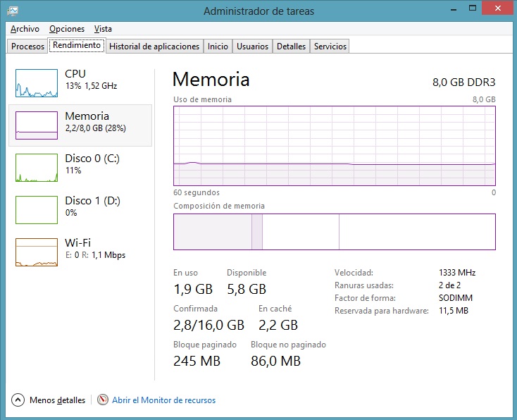Go to the Inicio tab

pos(218,47)
